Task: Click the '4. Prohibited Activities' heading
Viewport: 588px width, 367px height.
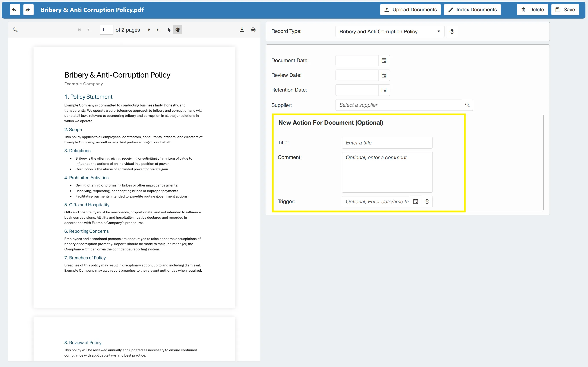Action: pos(86,178)
